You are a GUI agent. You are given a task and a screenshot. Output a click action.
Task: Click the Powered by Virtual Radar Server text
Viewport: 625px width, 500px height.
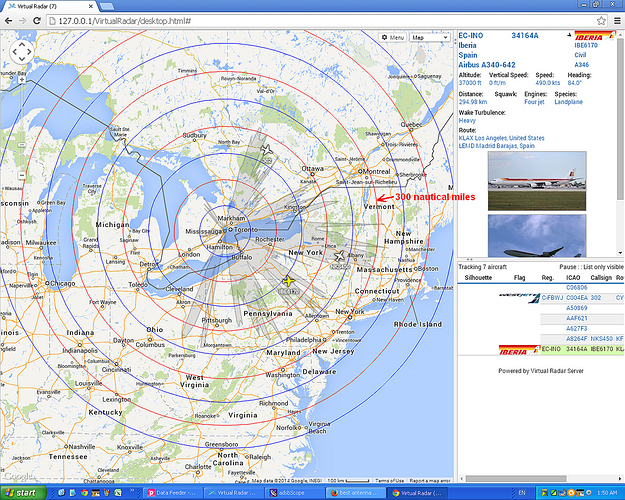coord(540,371)
